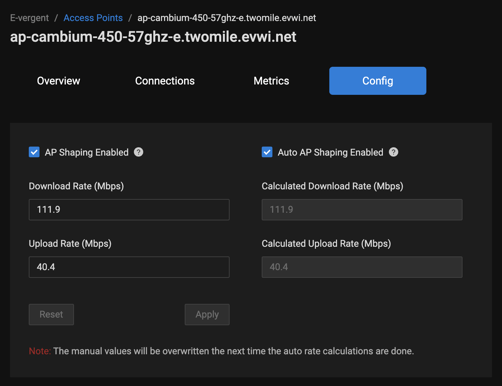The height and width of the screenshot is (386, 502).
Task: Focus the Download Rate (Mbps) field
Action: pyautogui.click(x=129, y=210)
